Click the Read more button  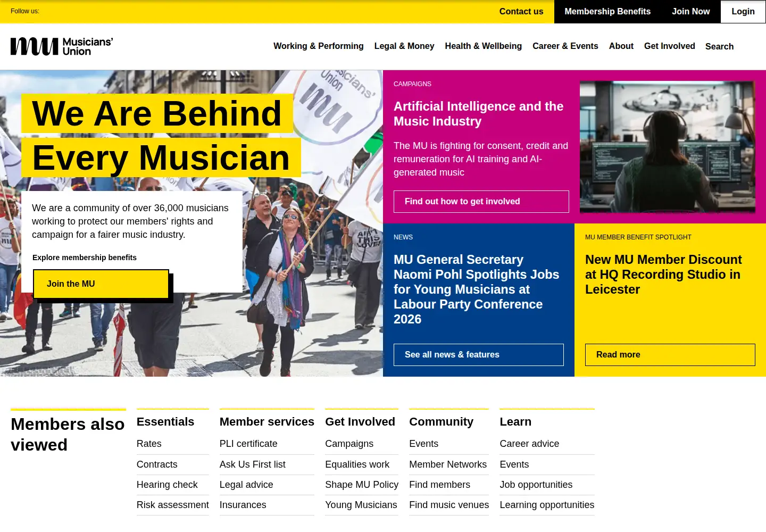(x=670, y=355)
